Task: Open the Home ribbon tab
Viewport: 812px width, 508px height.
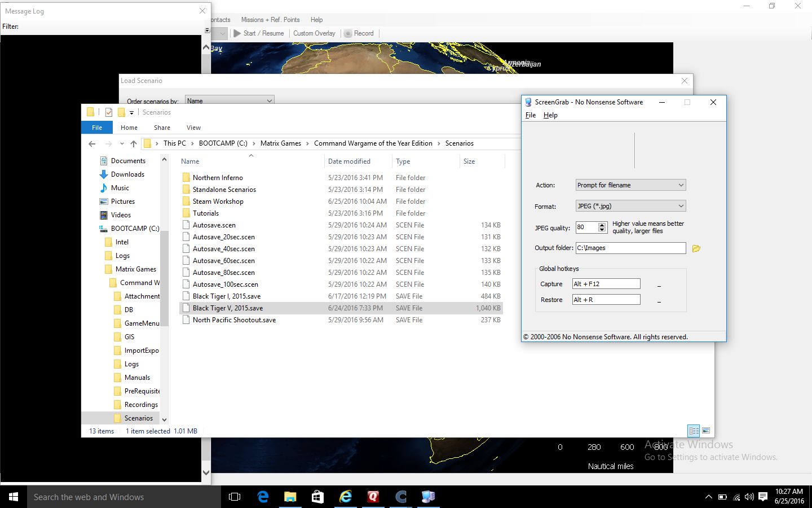Action: coord(129,128)
